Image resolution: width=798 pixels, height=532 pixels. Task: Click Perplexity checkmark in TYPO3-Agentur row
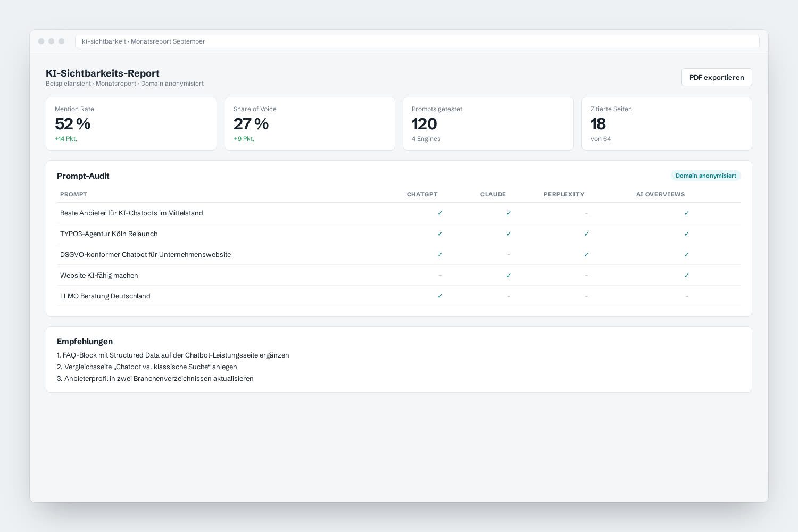pos(586,234)
